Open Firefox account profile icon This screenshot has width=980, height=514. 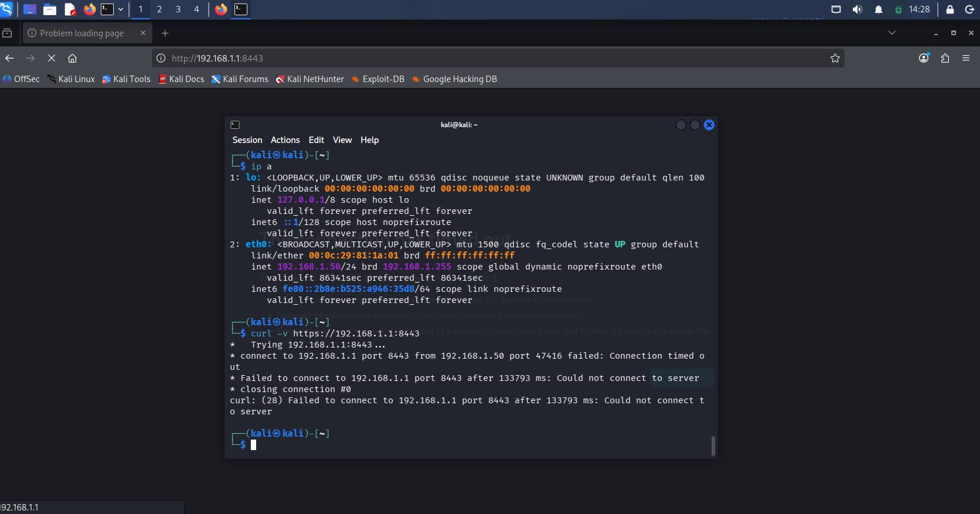(924, 58)
